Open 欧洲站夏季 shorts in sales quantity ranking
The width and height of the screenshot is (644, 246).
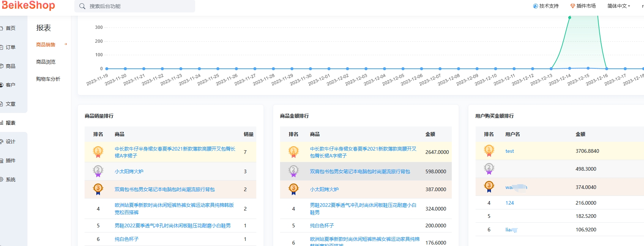(174, 209)
